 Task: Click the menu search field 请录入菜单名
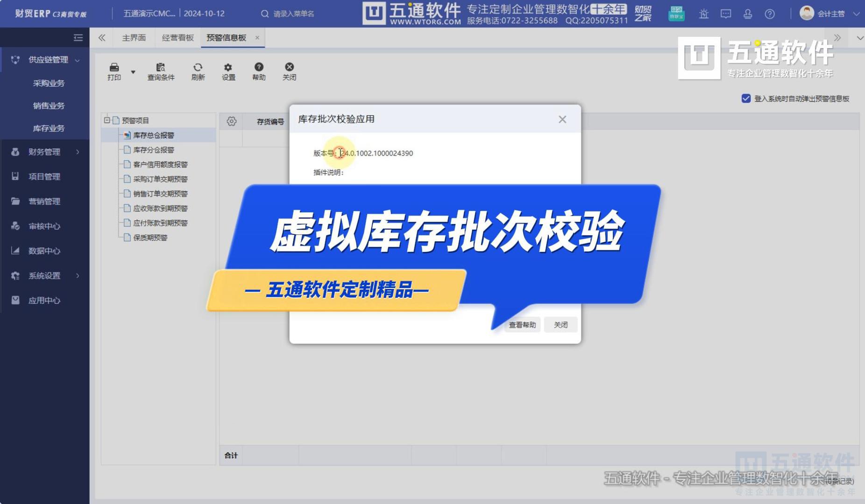tap(293, 14)
